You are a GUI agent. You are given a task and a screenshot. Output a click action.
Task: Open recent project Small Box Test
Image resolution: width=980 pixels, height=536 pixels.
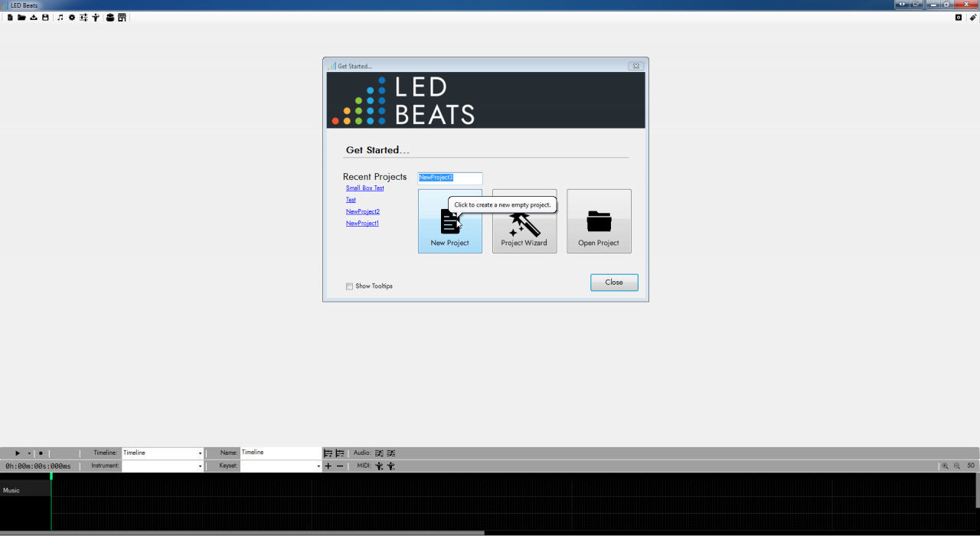[x=365, y=188]
